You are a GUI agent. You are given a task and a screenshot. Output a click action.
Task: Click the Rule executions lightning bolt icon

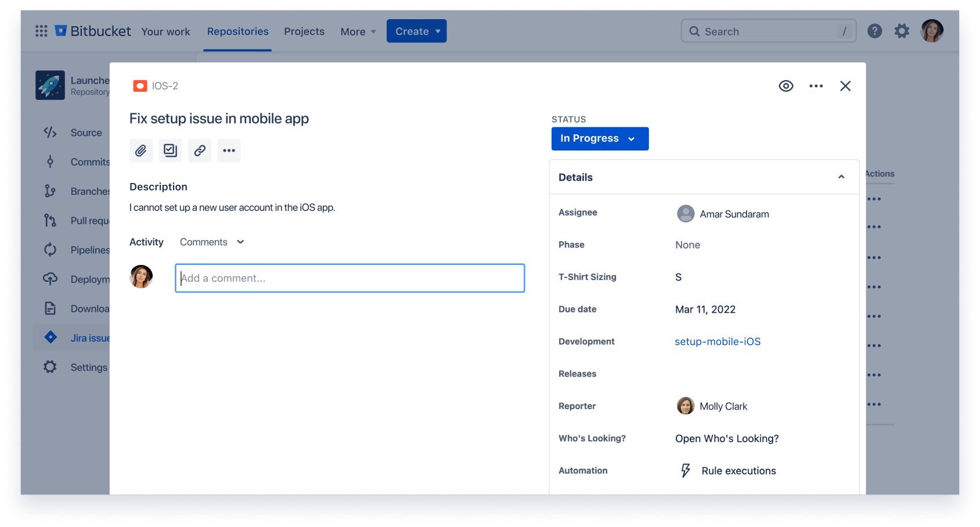[x=686, y=470]
